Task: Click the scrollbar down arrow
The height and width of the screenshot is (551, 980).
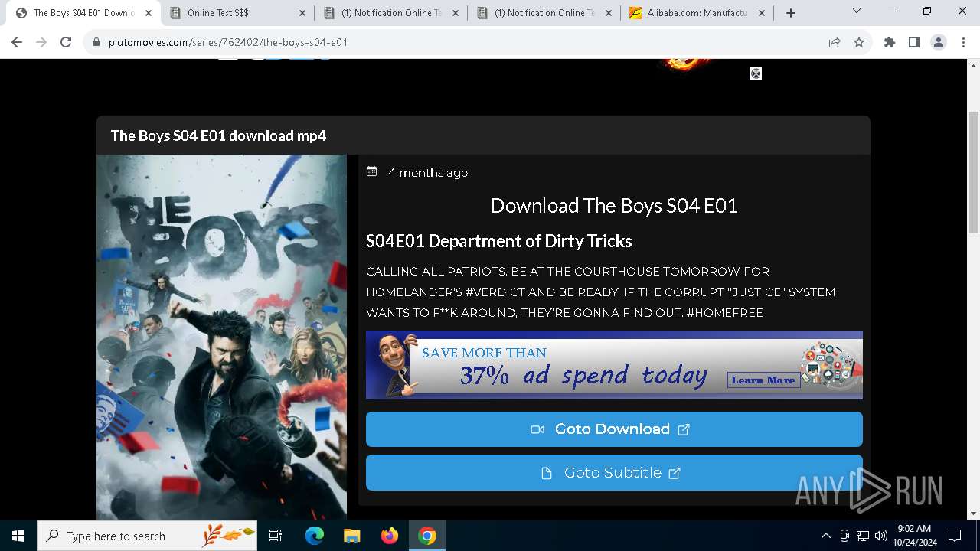Action: click(973, 514)
